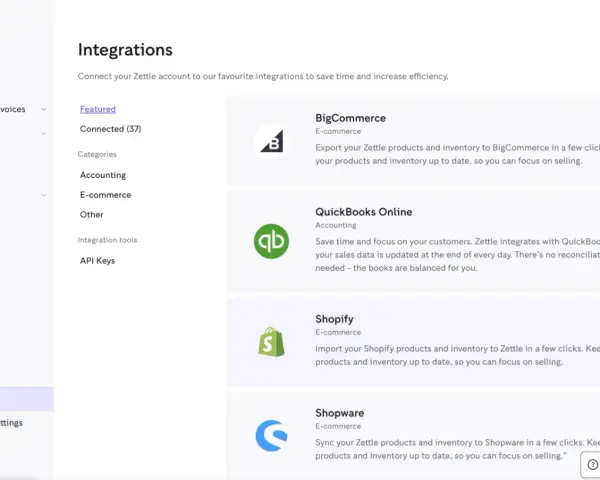Click the 'Integrations' page heading
Screen dimensions: 600x480
(125, 50)
